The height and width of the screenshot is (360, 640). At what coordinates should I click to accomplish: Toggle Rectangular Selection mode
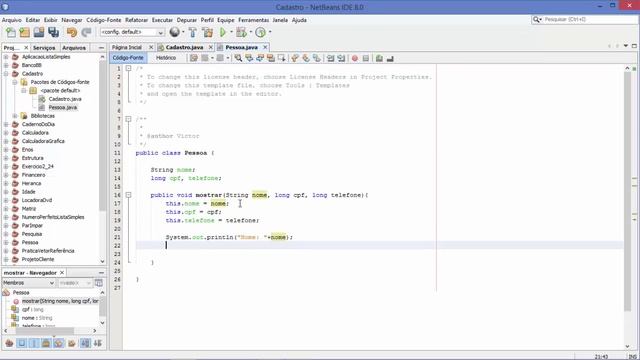282,58
